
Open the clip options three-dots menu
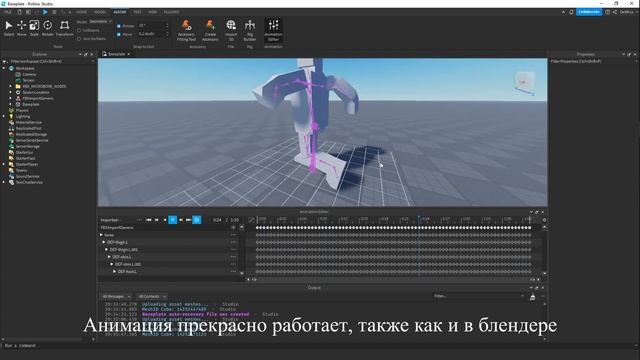coord(139,220)
